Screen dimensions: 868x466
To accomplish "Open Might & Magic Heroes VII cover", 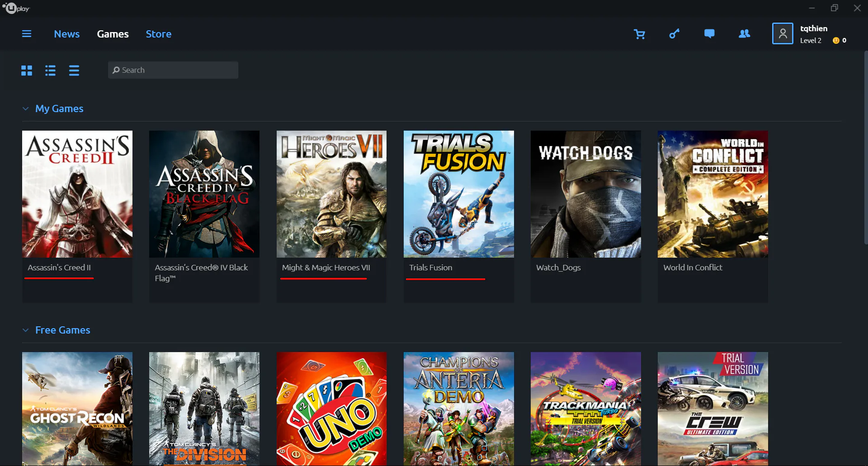I will [x=331, y=194].
